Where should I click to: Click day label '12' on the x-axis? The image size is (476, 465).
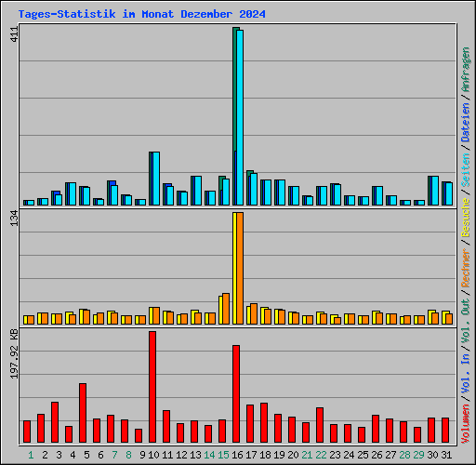click(181, 455)
